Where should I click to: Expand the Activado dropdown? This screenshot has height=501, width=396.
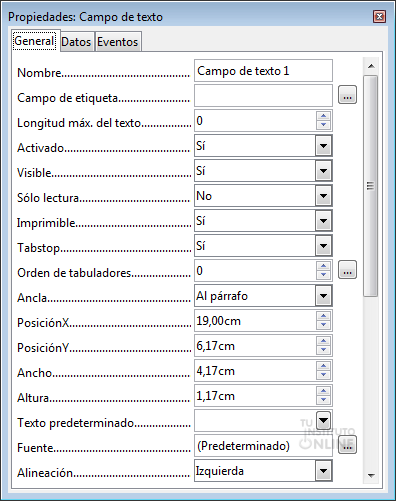coord(323,146)
